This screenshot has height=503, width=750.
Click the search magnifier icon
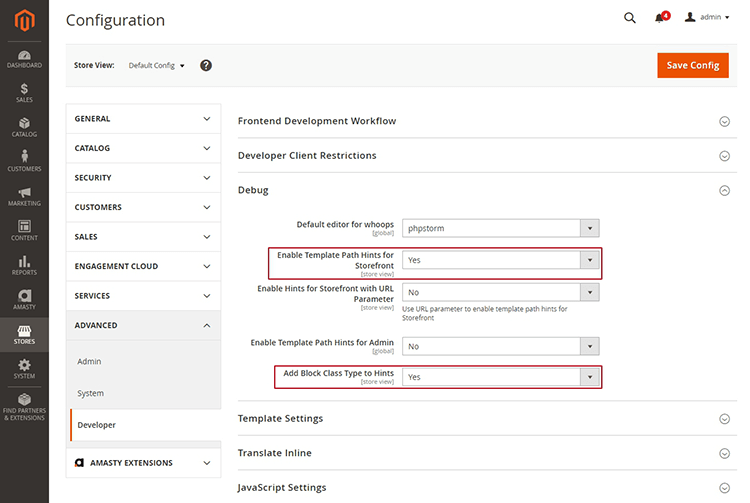[x=629, y=18]
